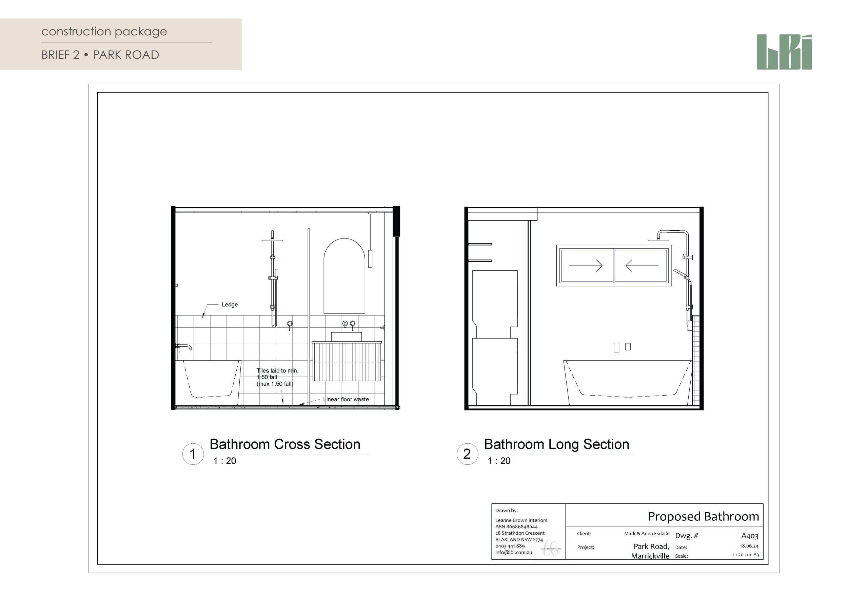Click the section number 2 circle marker
This screenshot has height=614, width=868.
click(467, 454)
